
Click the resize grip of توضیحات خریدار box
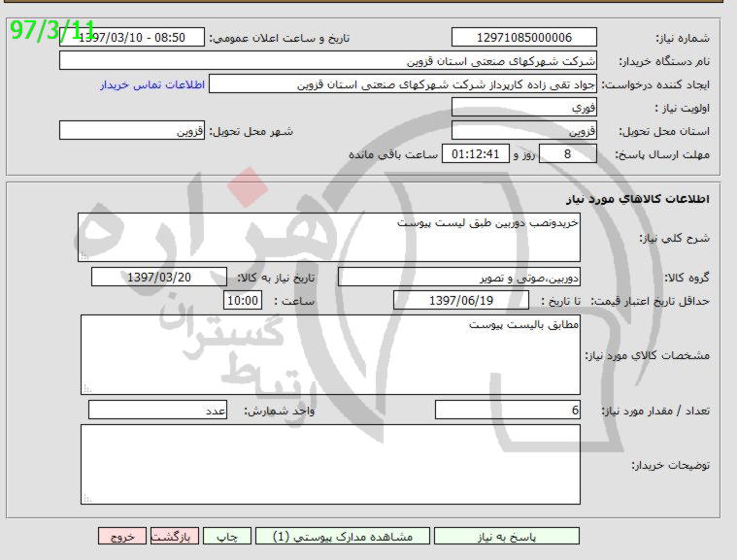[87, 499]
